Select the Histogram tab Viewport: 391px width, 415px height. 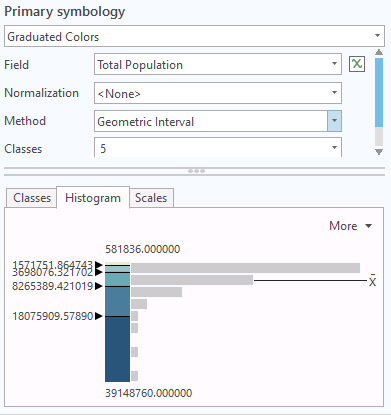[93, 198]
